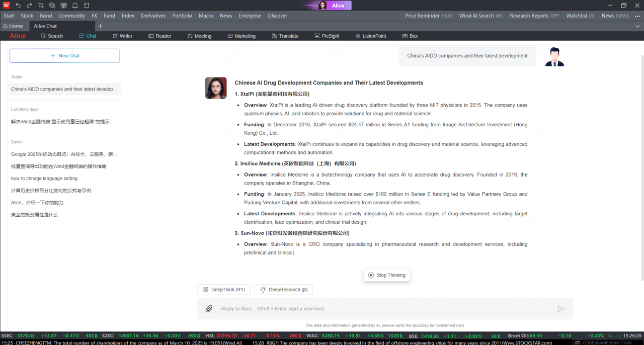
Task: Open the Commodity menu
Action: click(71, 16)
